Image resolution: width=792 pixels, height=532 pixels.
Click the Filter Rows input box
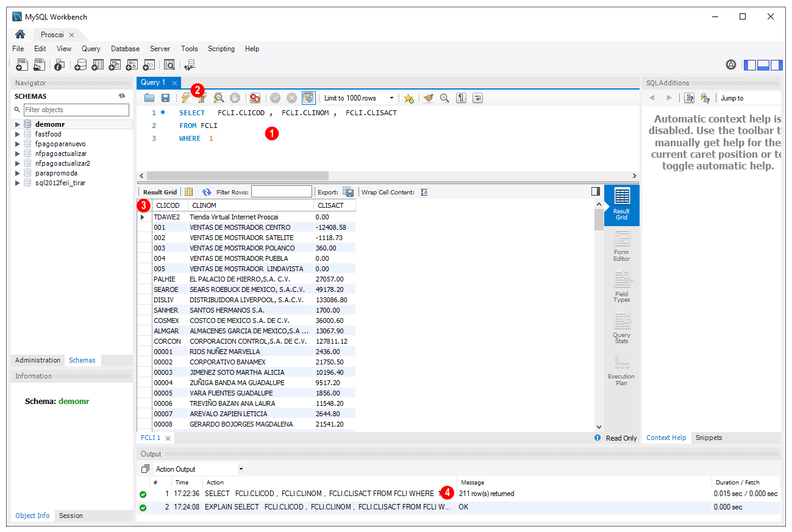tap(282, 192)
